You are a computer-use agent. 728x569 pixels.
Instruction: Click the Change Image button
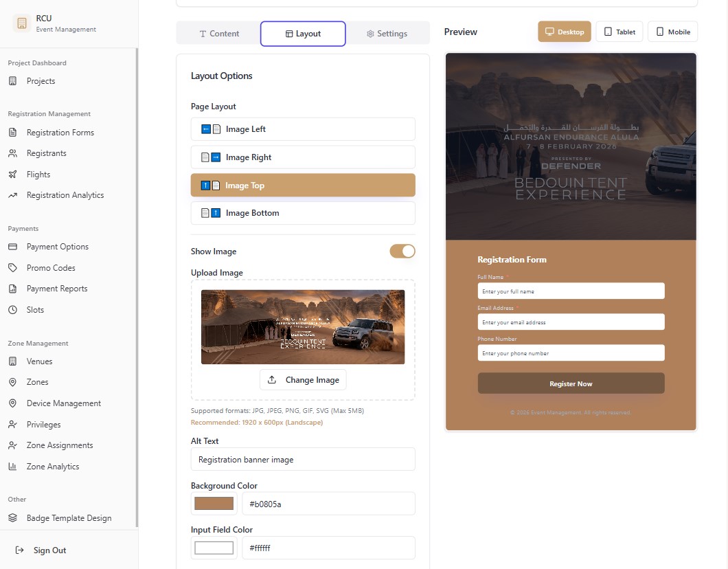click(303, 379)
